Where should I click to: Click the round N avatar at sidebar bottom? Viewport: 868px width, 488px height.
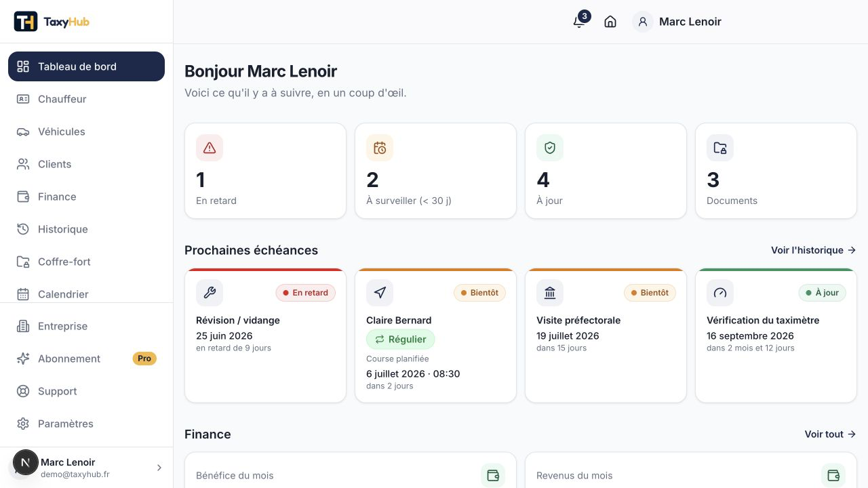(x=26, y=463)
